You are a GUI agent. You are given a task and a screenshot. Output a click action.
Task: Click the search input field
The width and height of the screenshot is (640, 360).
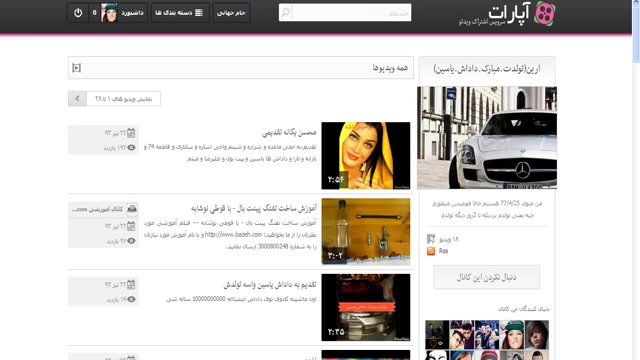click(351, 12)
